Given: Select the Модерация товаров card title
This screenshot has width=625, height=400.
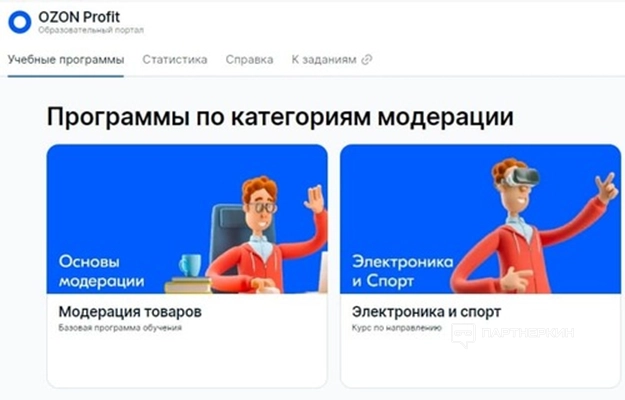Looking at the screenshot, I should coord(130,312).
